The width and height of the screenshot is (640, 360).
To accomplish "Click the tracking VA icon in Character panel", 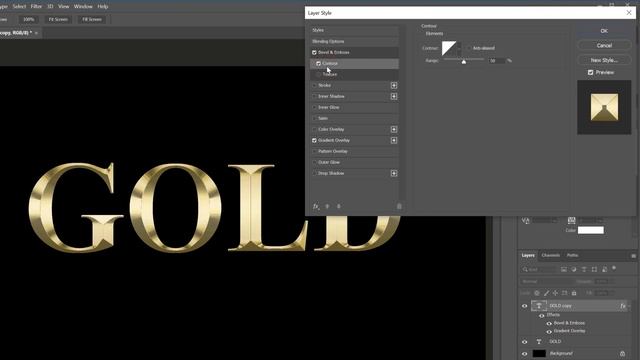I will [x=525, y=220].
